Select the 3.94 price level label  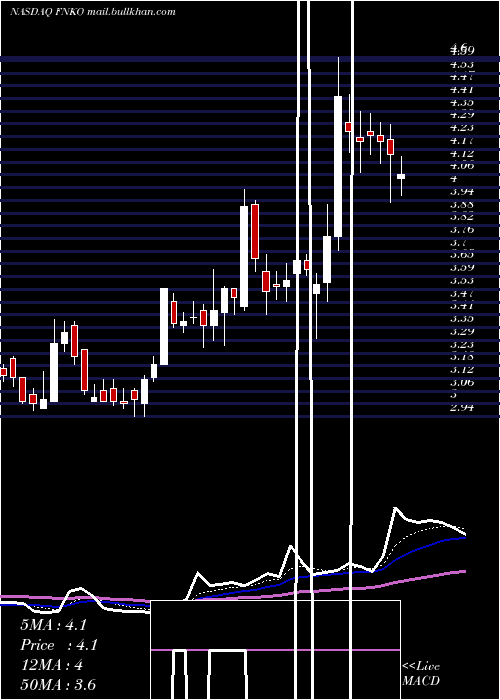tap(462, 192)
